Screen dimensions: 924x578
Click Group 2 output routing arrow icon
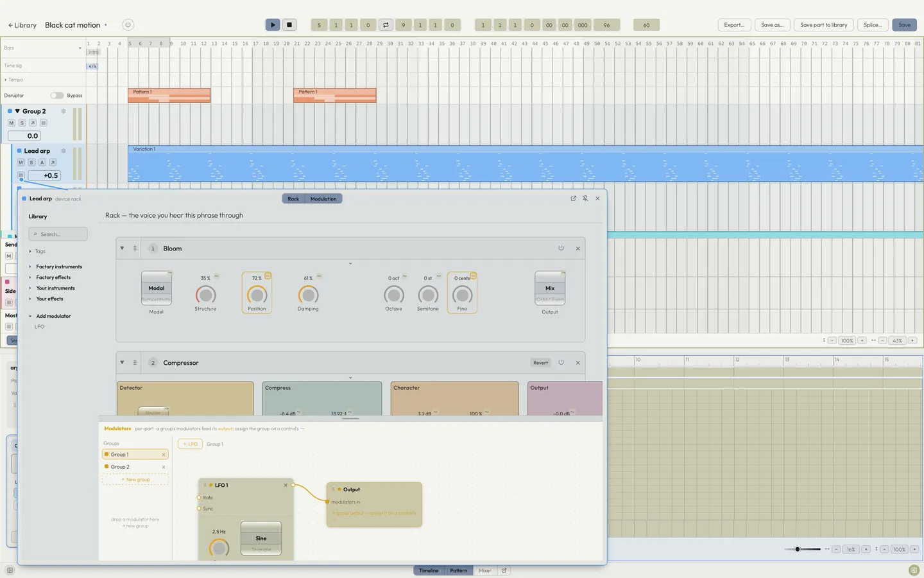coord(33,123)
